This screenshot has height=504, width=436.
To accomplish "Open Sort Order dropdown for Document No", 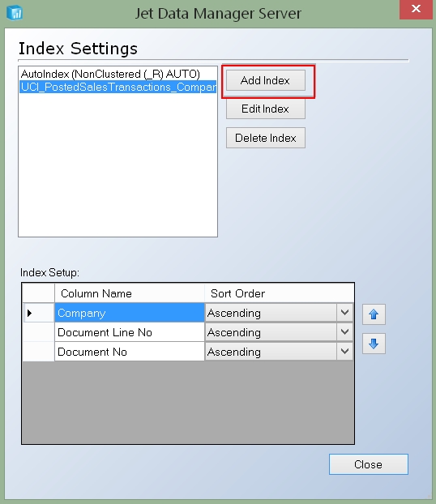I will tap(344, 352).
